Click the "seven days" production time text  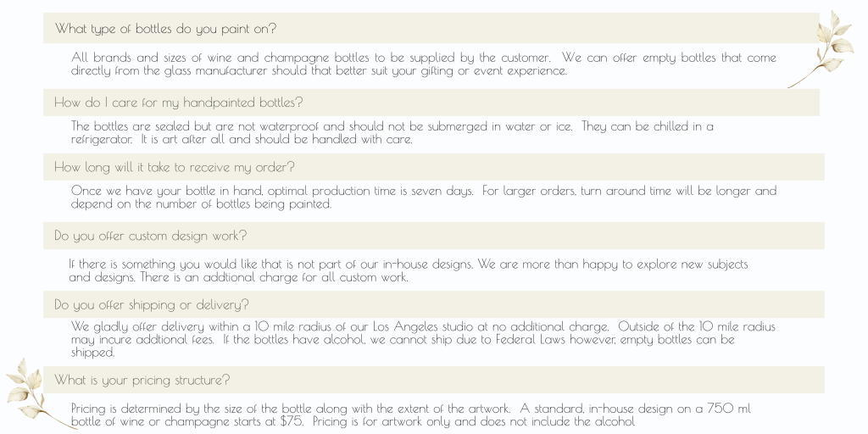[445, 191]
